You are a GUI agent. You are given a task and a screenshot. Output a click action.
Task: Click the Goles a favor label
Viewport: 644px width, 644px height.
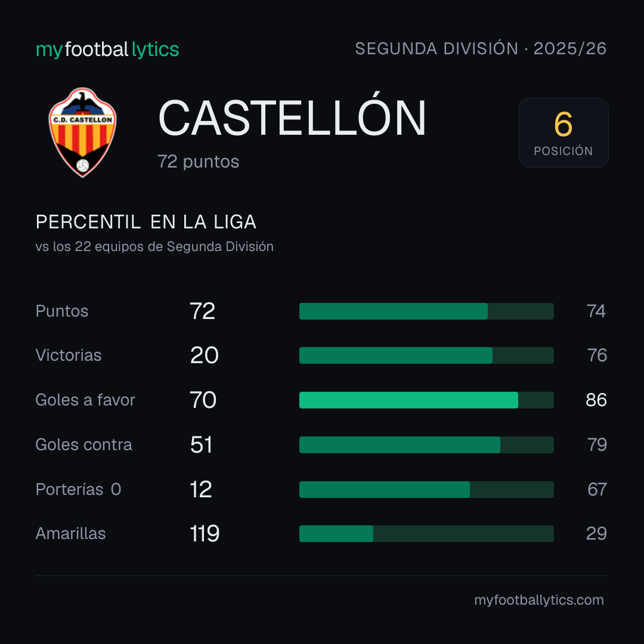point(85,400)
